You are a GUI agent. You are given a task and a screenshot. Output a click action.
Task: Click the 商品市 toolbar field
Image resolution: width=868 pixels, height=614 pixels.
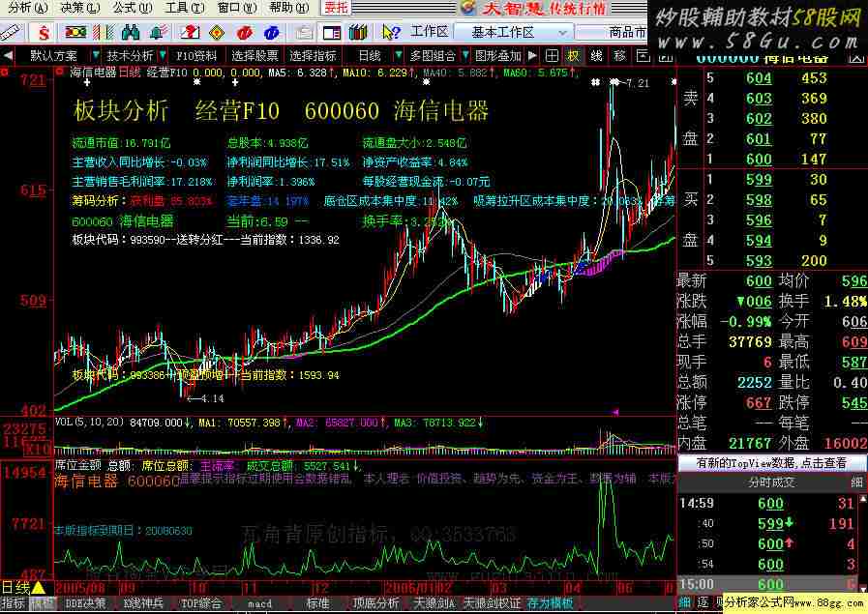tap(612, 33)
